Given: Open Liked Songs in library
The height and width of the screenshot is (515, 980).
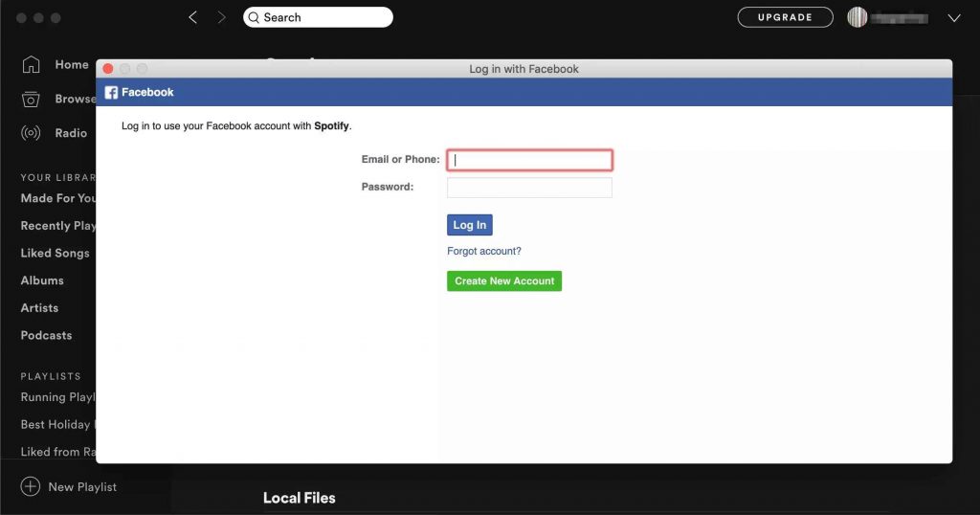Looking at the screenshot, I should pos(55,253).
